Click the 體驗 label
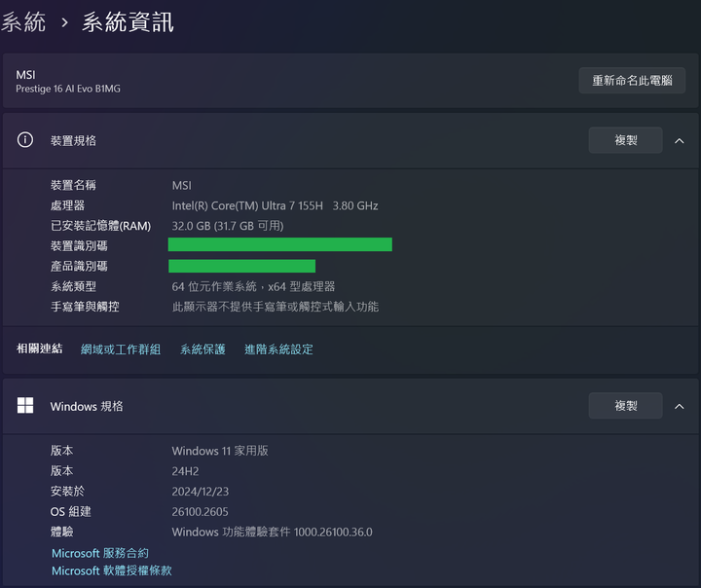 click(61, 532)
